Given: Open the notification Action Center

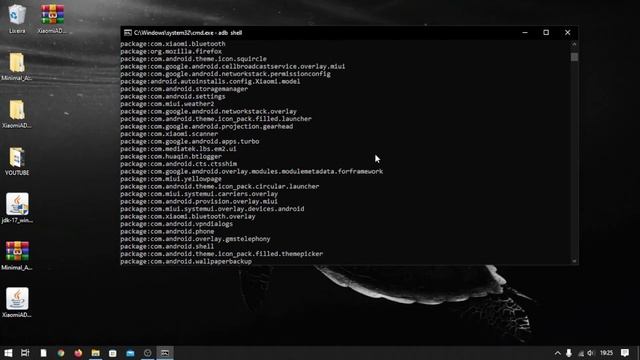Looking at the screenshot, I should [625, 353].
